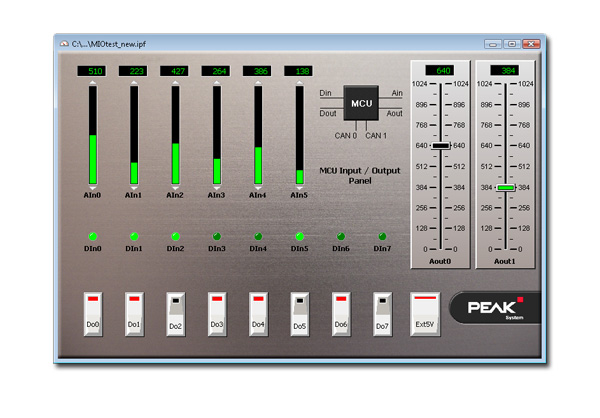Click the DIn3 LED indicator

[216, 236]
